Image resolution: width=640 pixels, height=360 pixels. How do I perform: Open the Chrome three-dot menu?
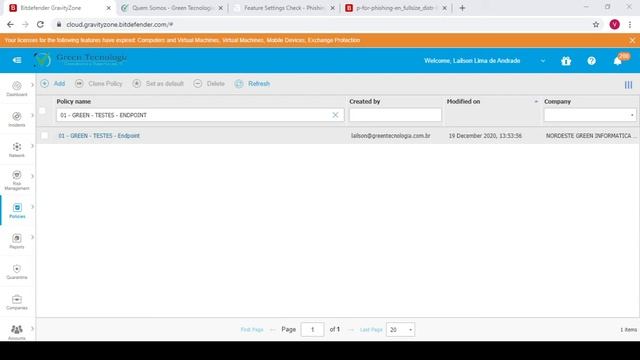(x=630, y=24)
